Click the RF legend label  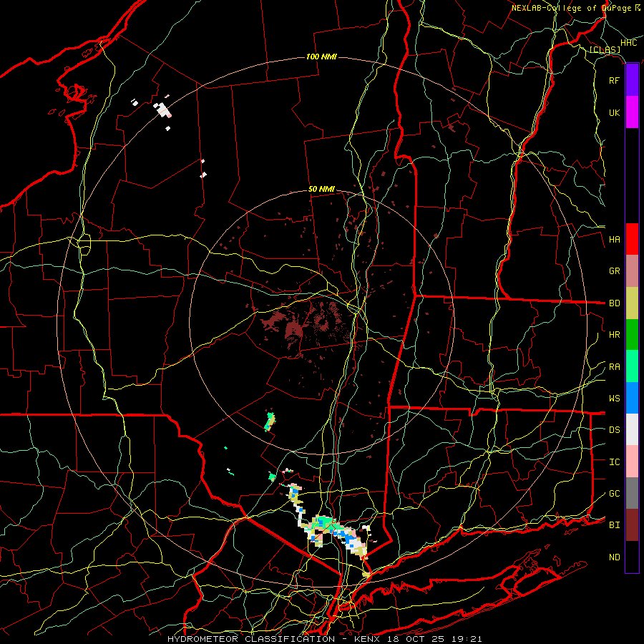point(614,80)
